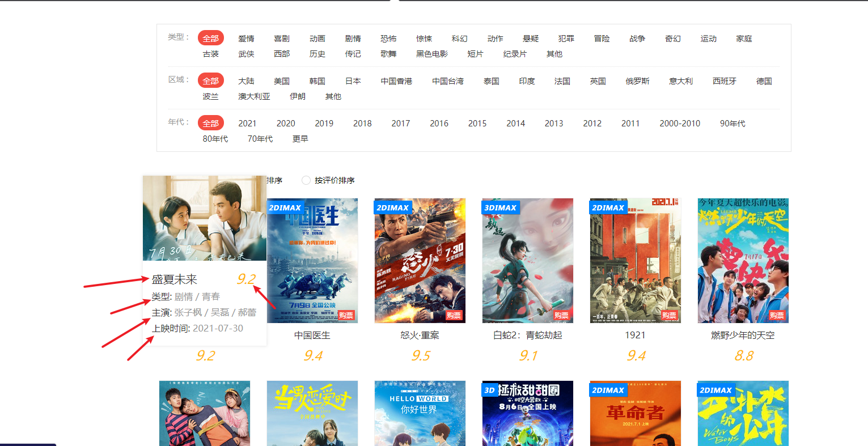The image size is (868, 446).
Task: Open the 革命者 movie poster
Action: click(636, 413)
